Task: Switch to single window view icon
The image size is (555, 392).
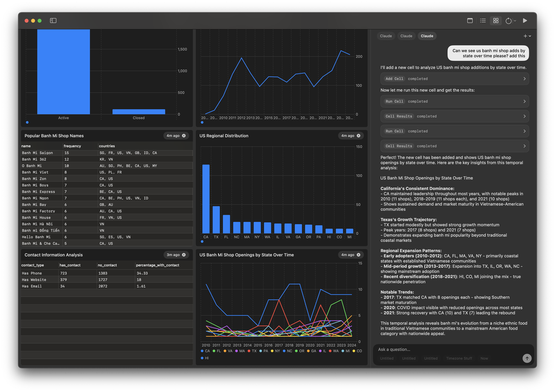Action: point(470,21)
